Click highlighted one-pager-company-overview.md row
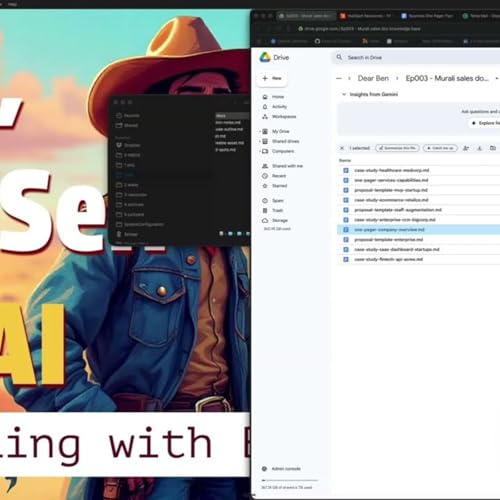 tap(418, 230)
